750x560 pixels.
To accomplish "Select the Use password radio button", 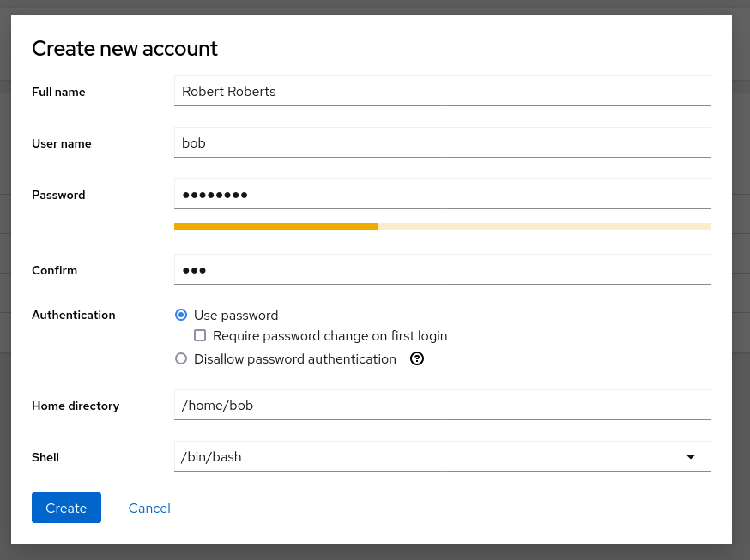I will click(x=181, y=315).
